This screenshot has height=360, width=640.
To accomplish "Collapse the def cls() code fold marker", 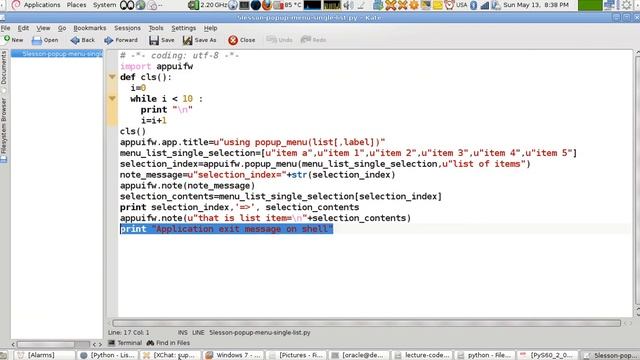I will (x=112, y=77).
